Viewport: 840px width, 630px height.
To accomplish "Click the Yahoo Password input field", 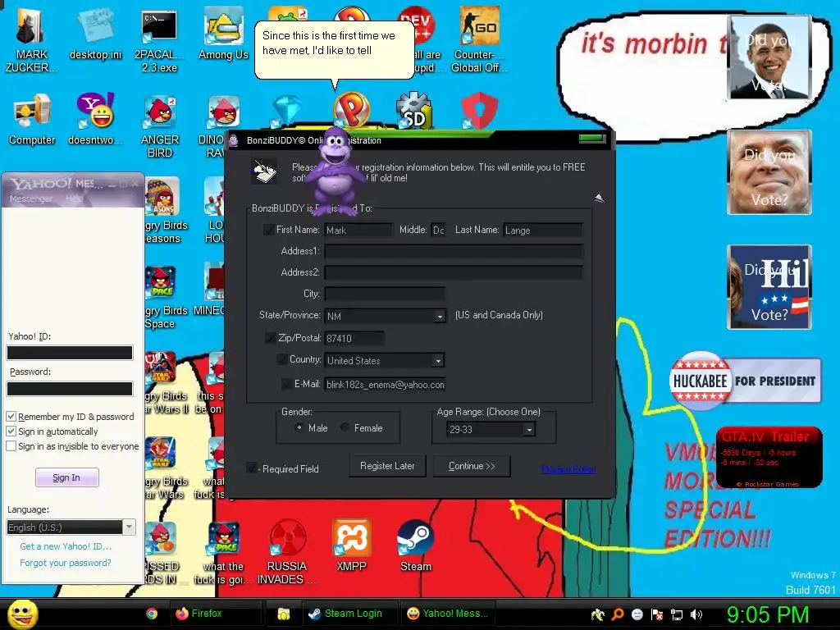I will (x=70, y=388).
